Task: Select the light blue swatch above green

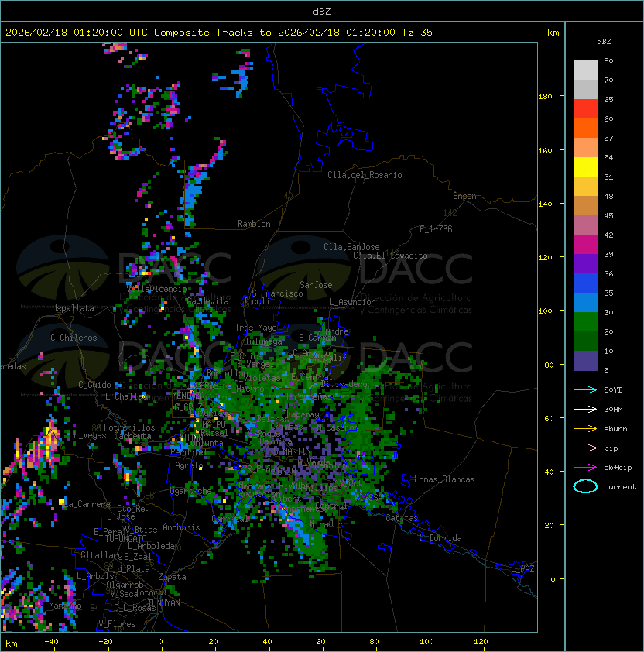Action: (x=585, y=302)
